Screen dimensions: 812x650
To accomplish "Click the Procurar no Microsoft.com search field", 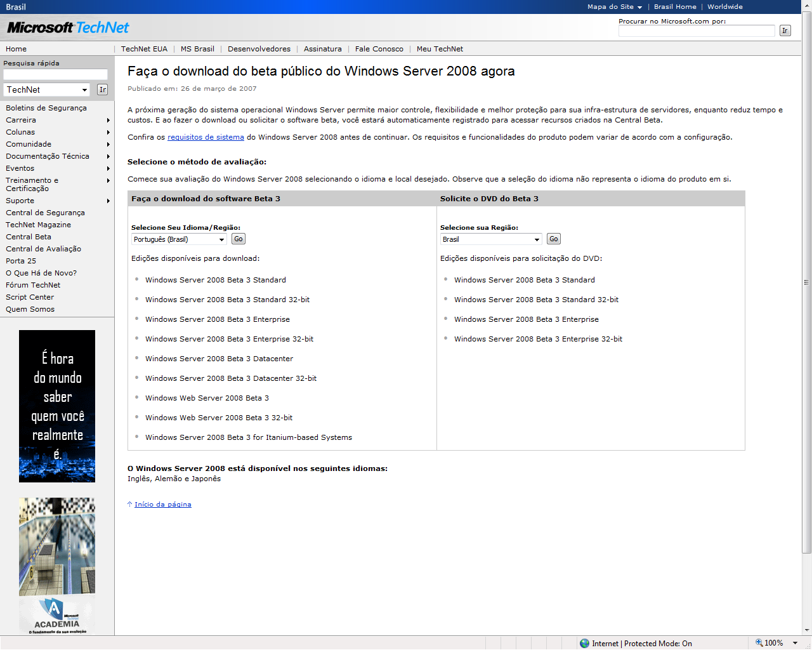I will pyautogui.click(x=697, y=30).
